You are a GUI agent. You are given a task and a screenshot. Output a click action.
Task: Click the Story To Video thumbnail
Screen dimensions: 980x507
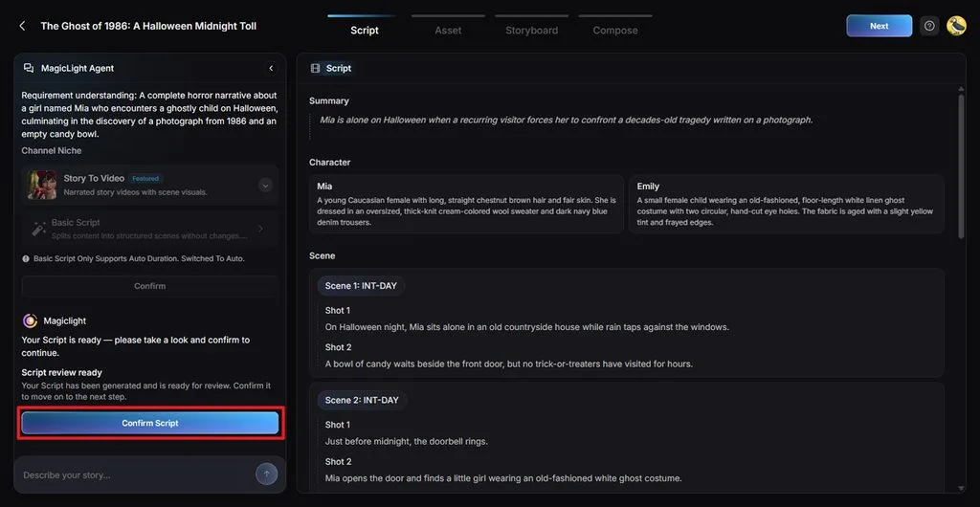click(x=42, y=185)
